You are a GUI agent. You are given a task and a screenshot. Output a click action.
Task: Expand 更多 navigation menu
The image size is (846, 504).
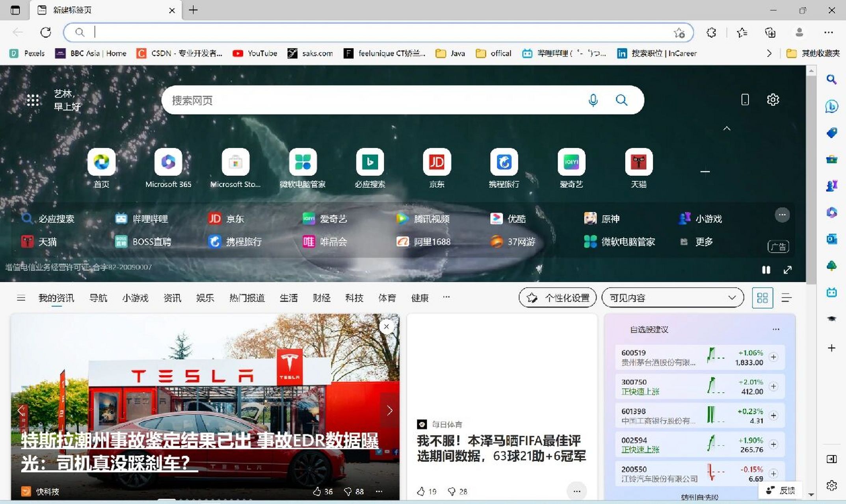[x=447, y=298]
